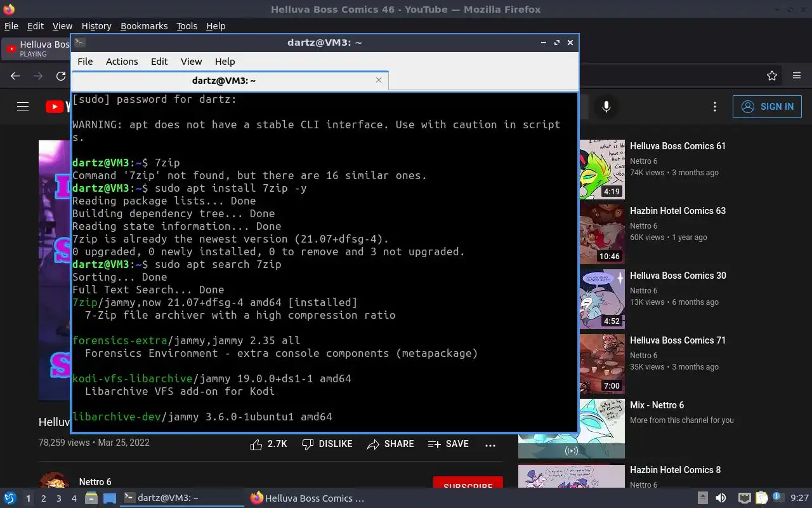
Task: Bookmark this page with star icon
Action: point(772,76)
